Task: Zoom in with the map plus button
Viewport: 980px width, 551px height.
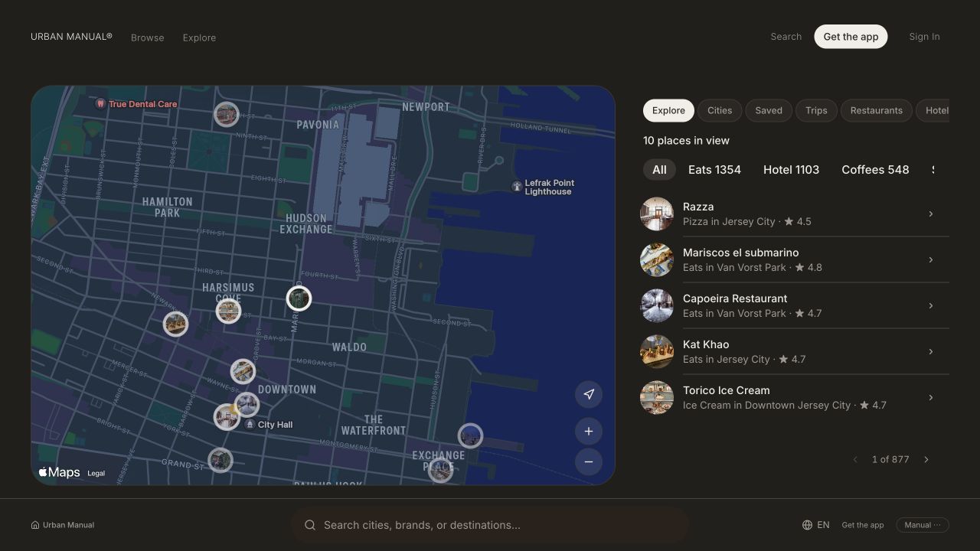Action: point(589,431)
